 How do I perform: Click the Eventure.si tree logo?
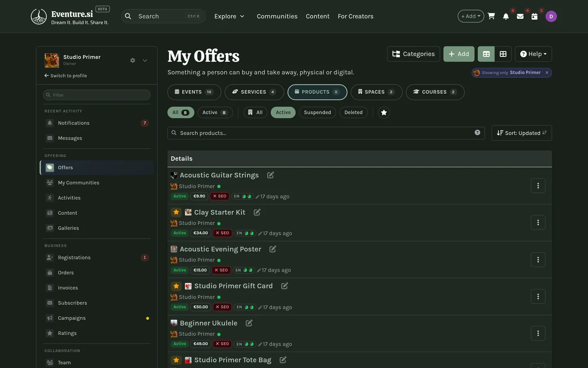[39, 16]
